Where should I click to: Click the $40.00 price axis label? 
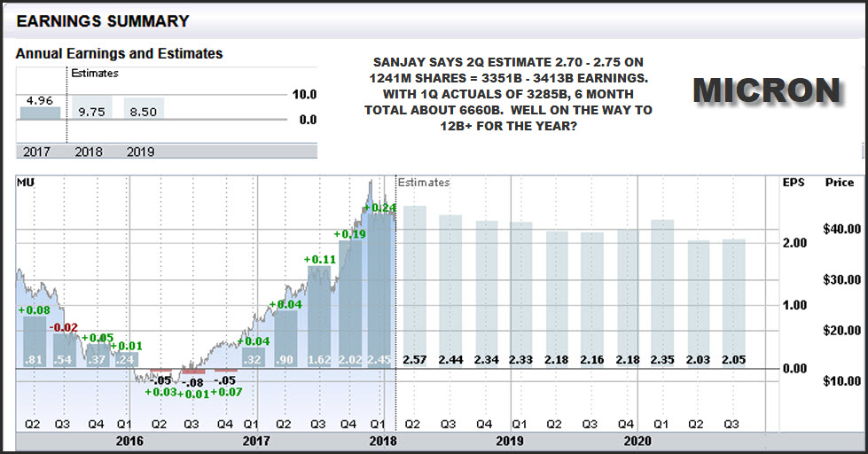pyautogui.click(x=842, y=229)
